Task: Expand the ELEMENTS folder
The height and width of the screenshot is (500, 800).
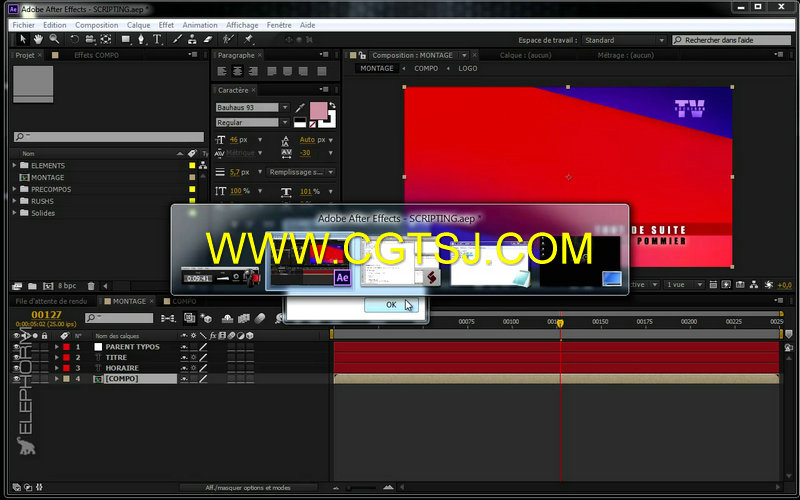Action: [x=14, y=165]
